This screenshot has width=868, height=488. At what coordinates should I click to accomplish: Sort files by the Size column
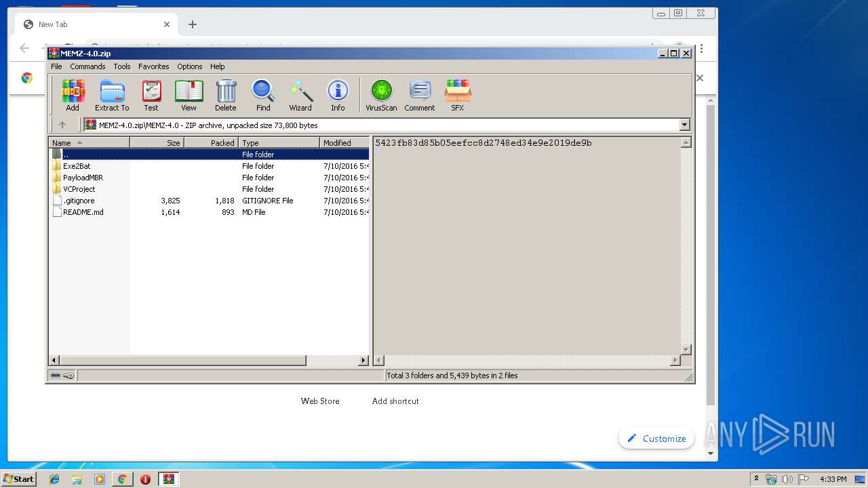(x=157, y=143)
